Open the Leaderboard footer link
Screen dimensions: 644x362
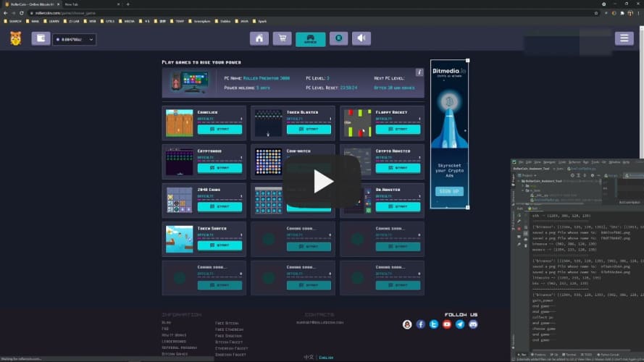(174, 342)
